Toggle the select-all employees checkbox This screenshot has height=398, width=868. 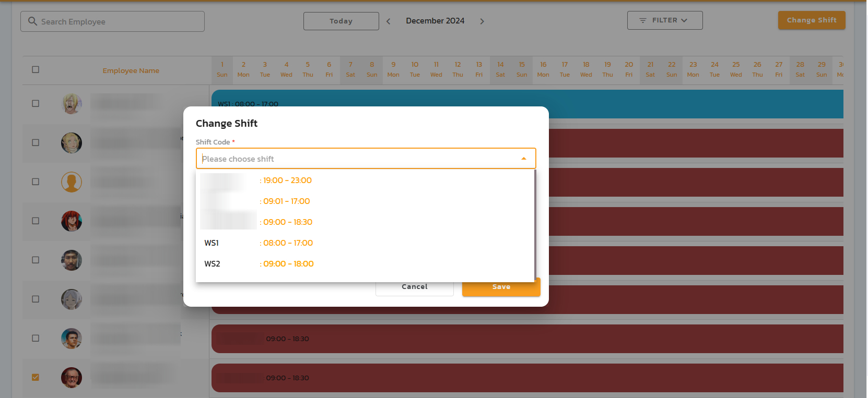(x=36, y=69)
